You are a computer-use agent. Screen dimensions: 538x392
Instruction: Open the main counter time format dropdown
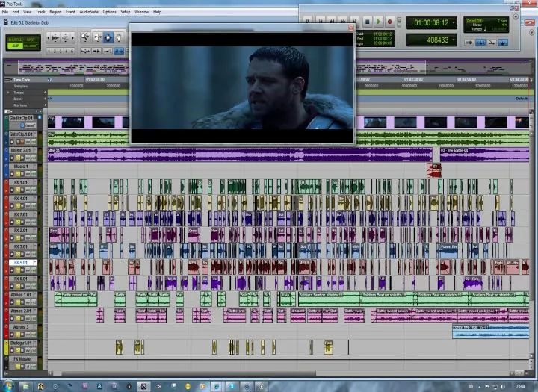(454, 23)
